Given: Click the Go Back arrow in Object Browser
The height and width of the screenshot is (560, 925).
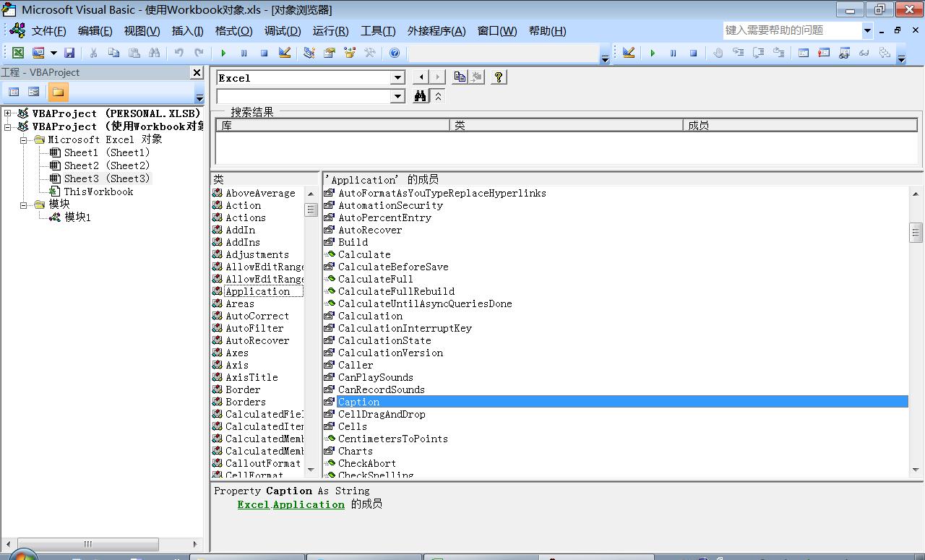Looking at the screenshot, I should coord(420,77).
